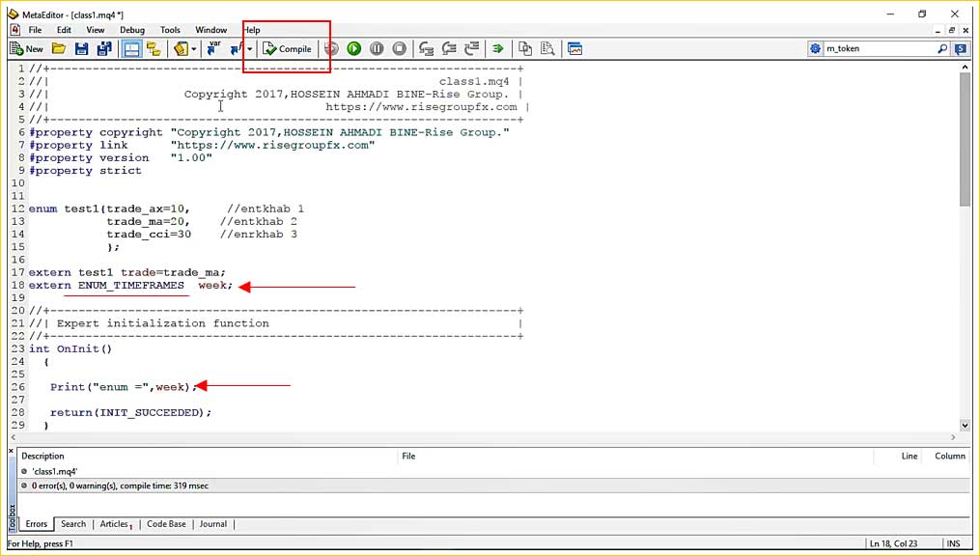980x556 pixels.
Task: Click the function 'f' arrow icon
Action: (237, 48)
